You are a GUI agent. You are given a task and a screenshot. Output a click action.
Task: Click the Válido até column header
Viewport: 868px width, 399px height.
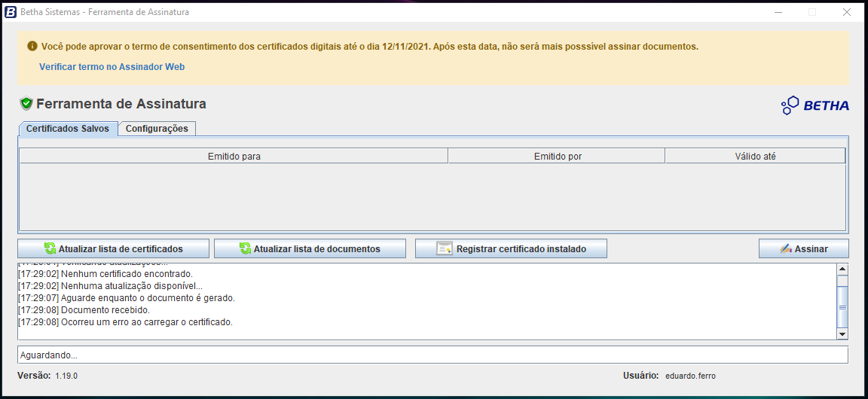(755, 157)
